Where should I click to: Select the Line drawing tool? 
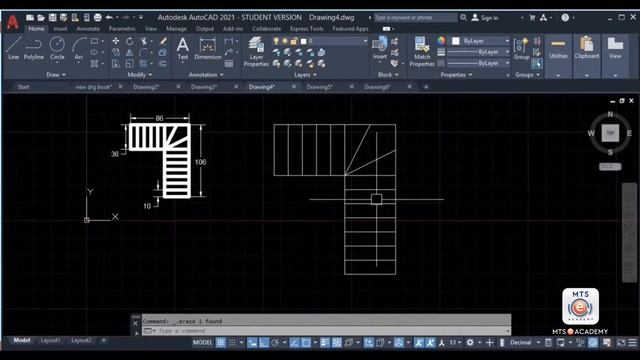click(13, 48)
